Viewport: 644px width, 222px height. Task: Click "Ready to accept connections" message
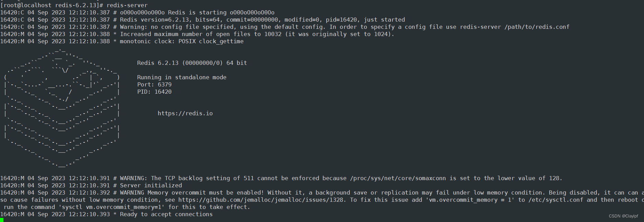coord(166,214)
